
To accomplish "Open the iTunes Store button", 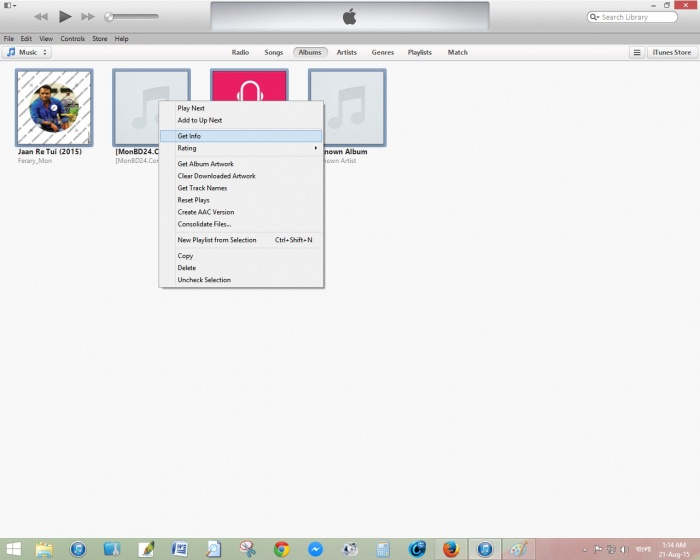I will point(672,53).
